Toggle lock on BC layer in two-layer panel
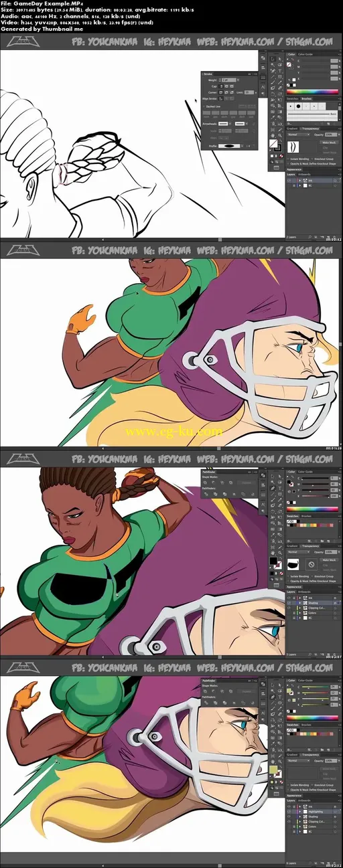343x868 pixels. pyautogui.click(x=294, y=185)
